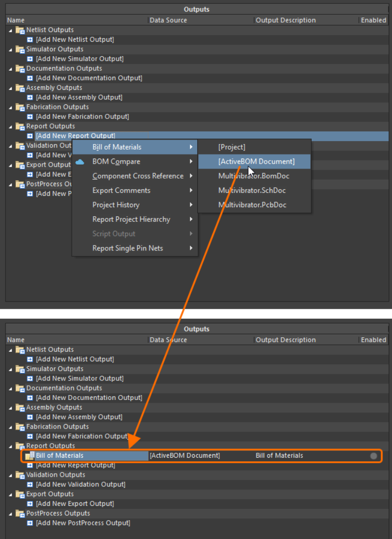Collapse Assembly Outputs in the top panel
Viewport: 392px width, 539px height.
[x=11, y=88]
